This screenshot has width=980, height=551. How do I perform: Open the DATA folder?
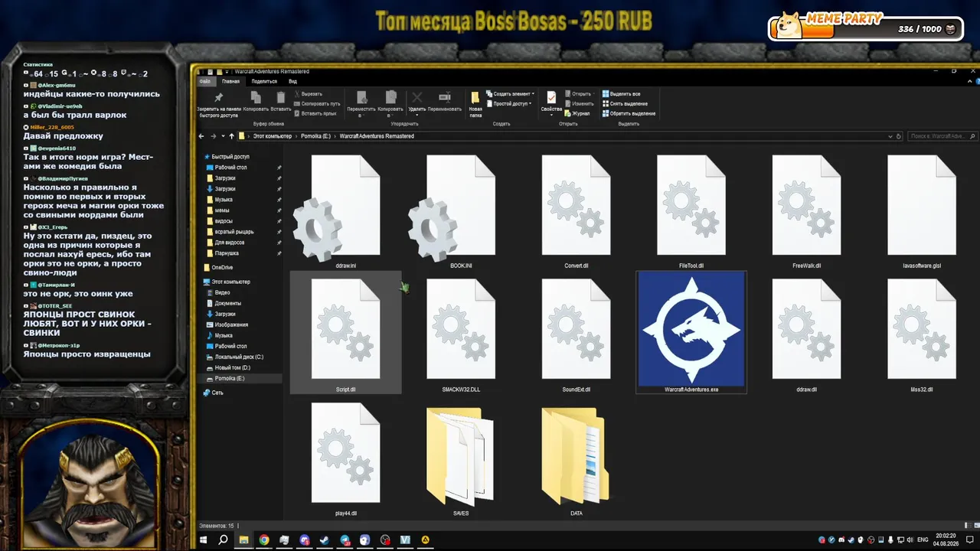point(576,460)
